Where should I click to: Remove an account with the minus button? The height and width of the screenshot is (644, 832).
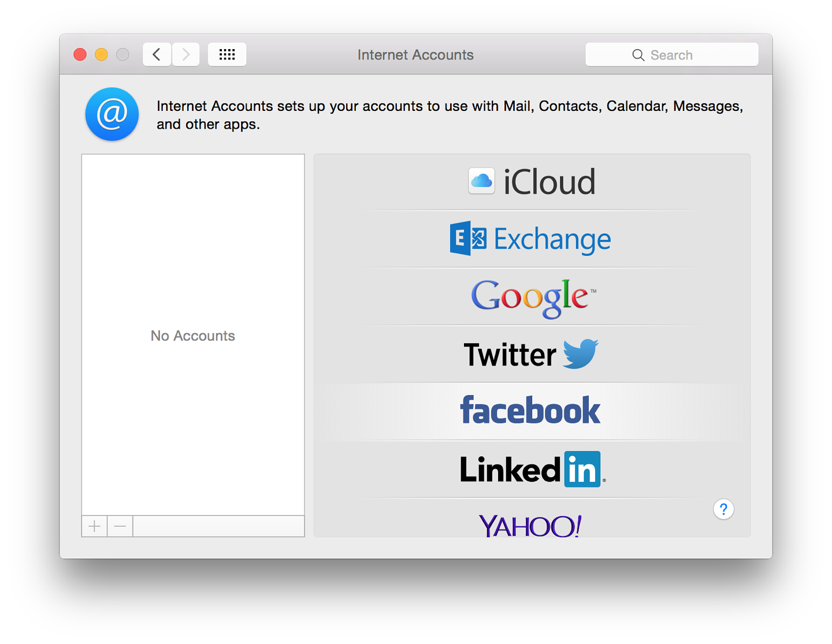(x=120, y=526)
